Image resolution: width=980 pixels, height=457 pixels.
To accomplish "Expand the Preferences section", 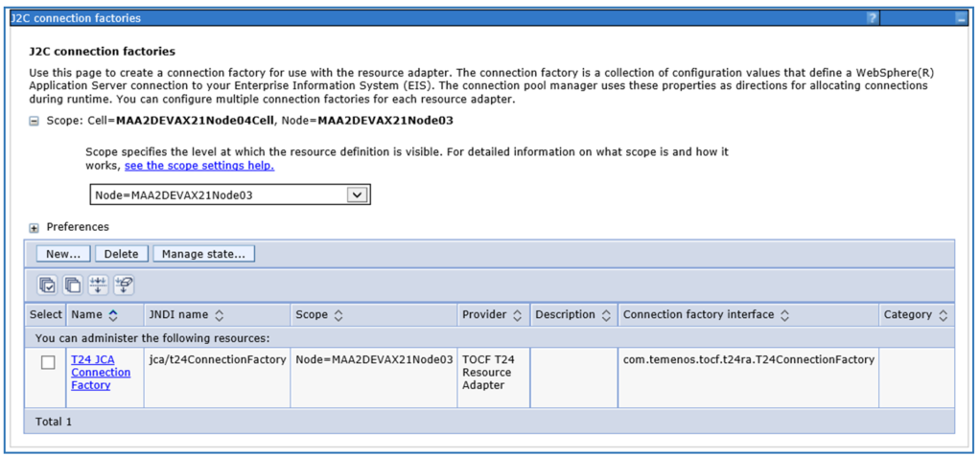I will (x=35, y=228).
